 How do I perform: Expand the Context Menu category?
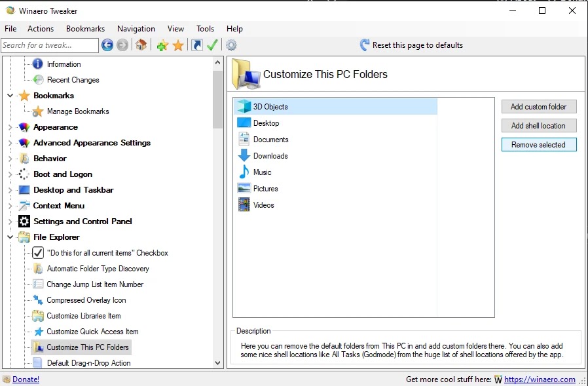10,206
